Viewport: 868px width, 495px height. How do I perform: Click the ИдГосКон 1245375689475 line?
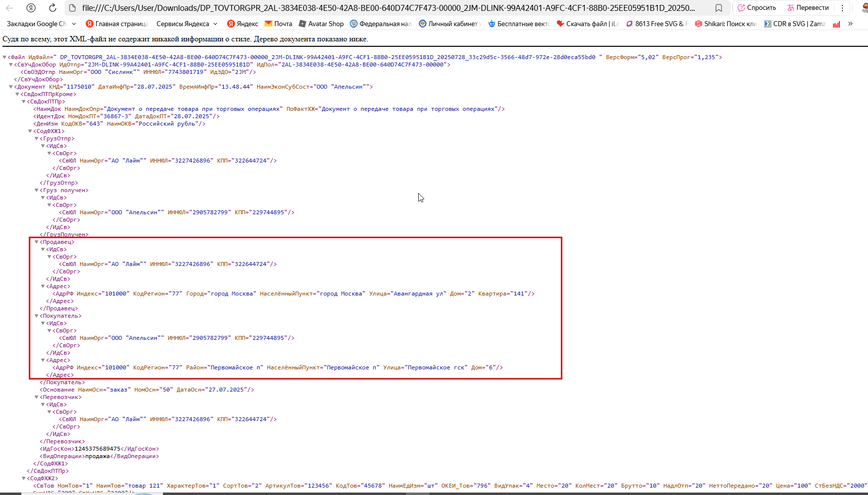(99, 449)
